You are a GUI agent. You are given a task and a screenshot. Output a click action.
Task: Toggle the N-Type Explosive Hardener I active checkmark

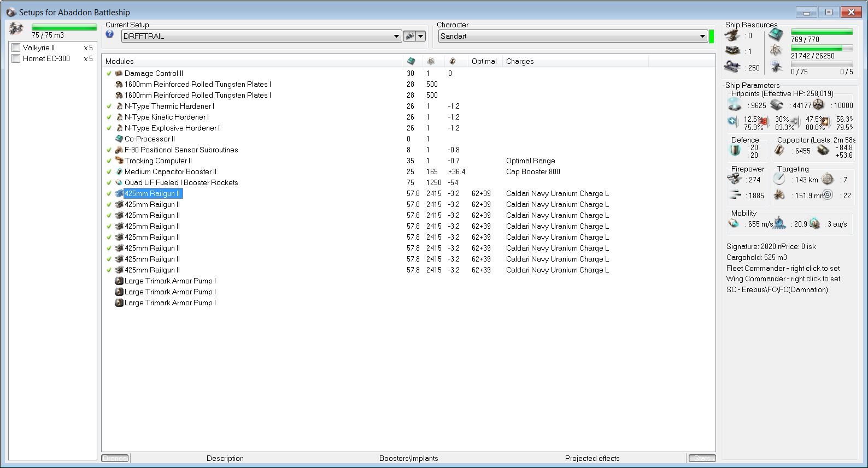point(109,128)
